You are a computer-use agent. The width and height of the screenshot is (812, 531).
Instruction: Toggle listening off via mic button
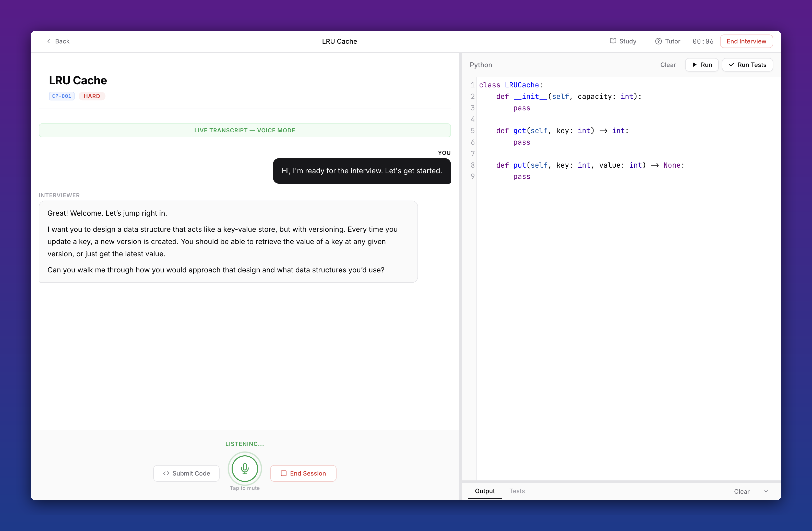pos(245,469)
